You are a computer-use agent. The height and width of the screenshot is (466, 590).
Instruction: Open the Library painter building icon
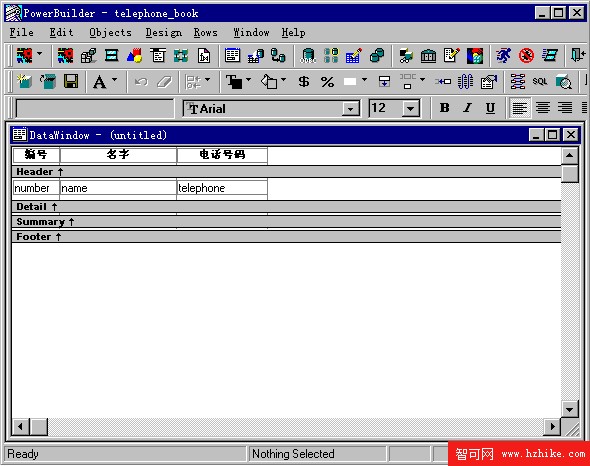tap(428, 56)
